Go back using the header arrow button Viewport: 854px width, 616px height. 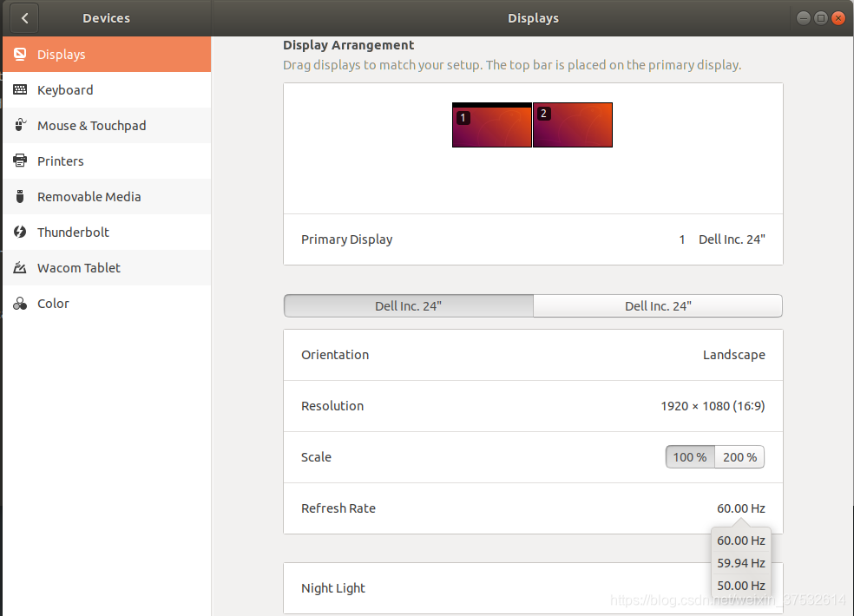[24, 18]
